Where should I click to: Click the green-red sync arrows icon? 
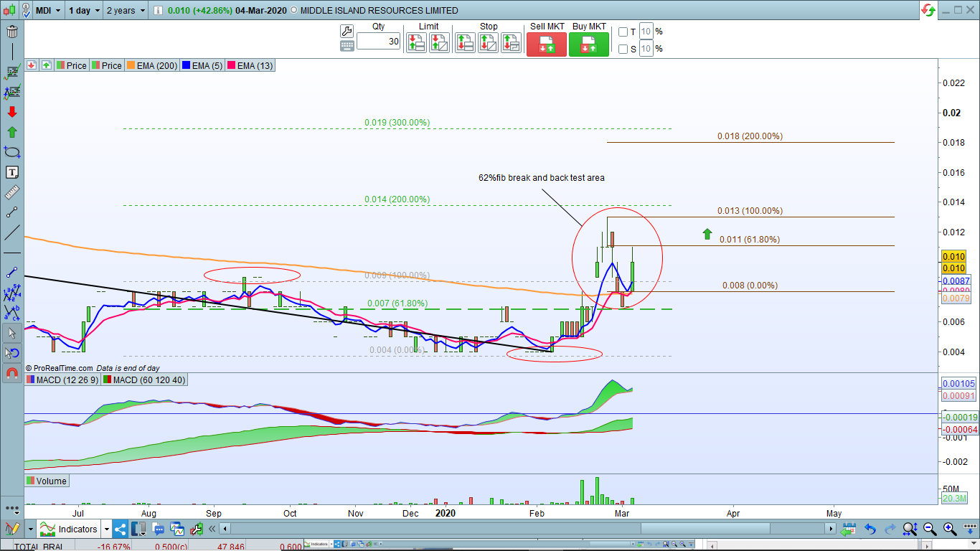coord(928,10)
